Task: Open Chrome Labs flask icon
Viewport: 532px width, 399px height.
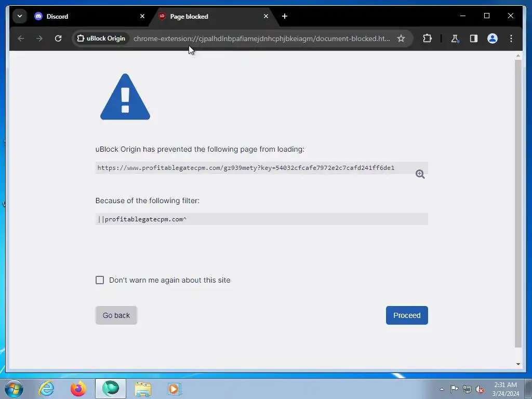Action: pyautogui.click(x=455, y=38)
